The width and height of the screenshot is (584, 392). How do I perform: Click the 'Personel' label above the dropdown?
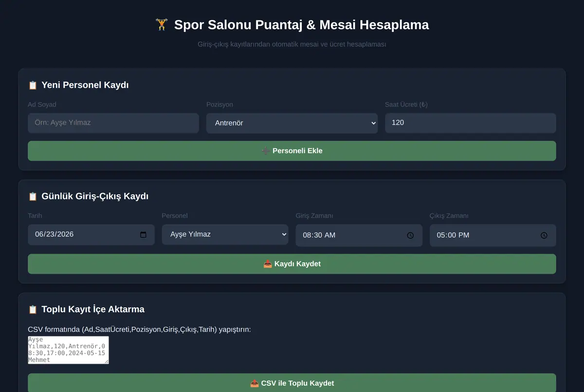coord(175,216)
